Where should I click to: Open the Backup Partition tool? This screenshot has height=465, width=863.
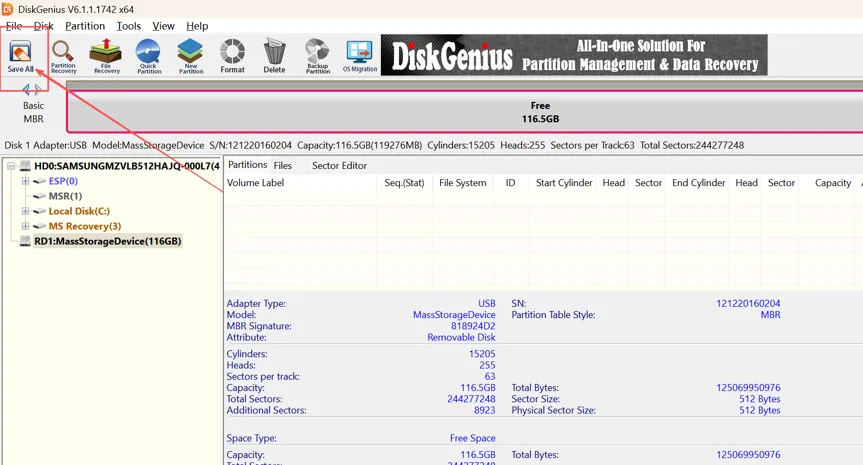(318, 56)
